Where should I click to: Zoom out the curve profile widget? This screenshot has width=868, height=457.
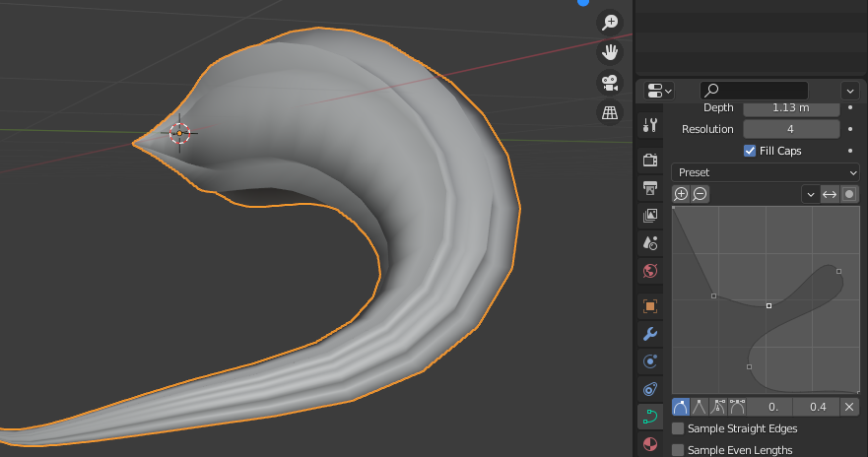tap(700, 194)
